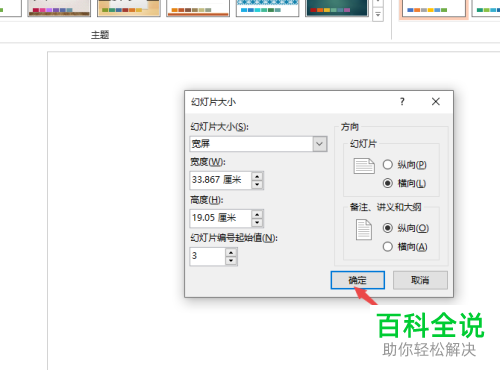500x370 pixels.
Task: Decrease the slide number start value
Action: [x=231, y=261]
